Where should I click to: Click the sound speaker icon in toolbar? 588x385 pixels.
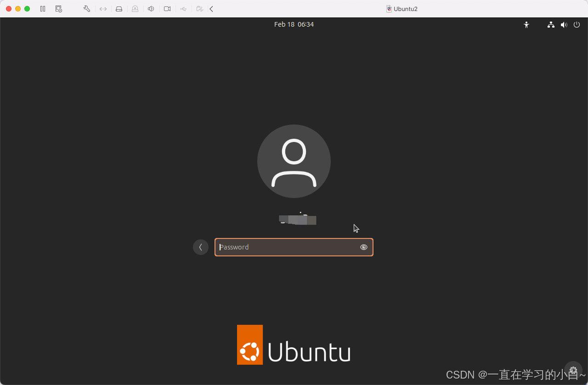pos(151,9)
